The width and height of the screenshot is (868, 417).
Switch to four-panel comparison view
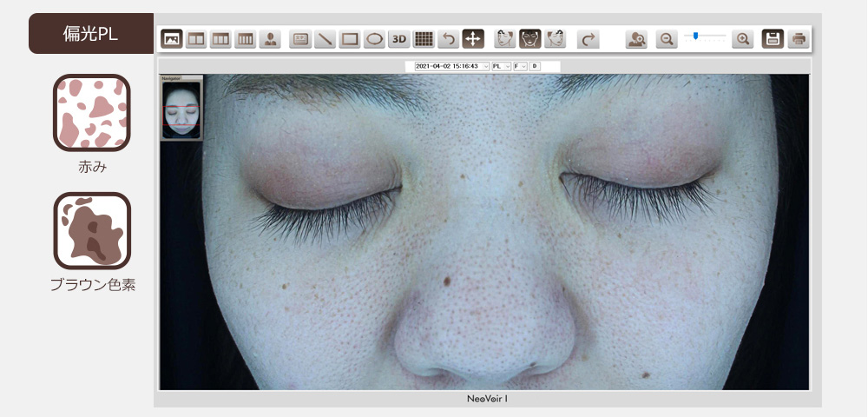(245, 39)
